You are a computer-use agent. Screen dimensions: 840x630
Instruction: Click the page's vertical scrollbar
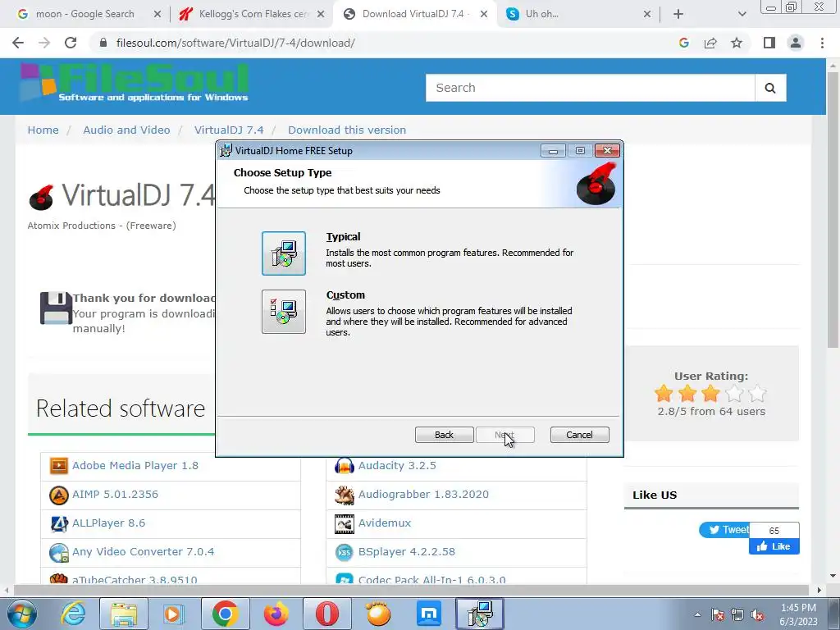[x=833, y=209]
